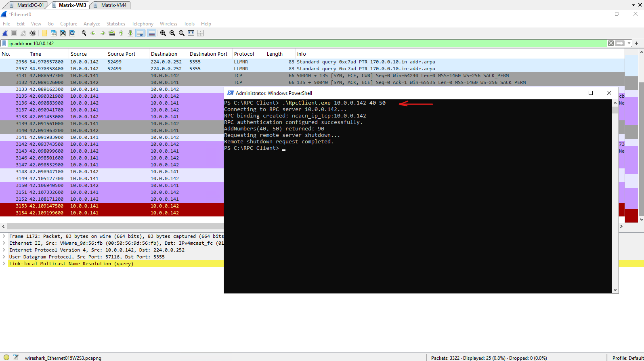
Task: Sort by Length column header
Action: 280,54
